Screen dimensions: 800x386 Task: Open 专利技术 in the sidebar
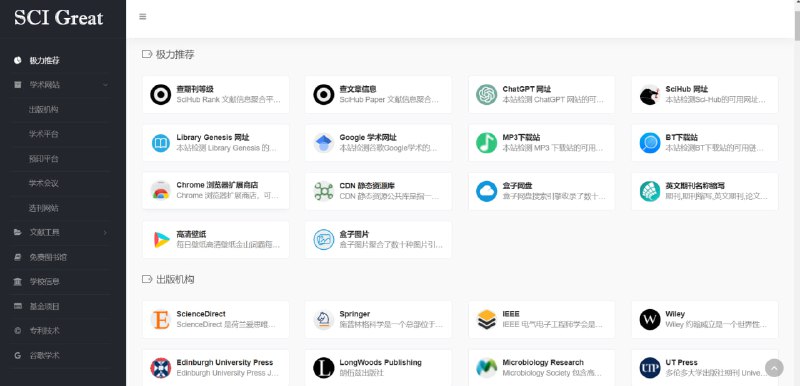(44, 331)
